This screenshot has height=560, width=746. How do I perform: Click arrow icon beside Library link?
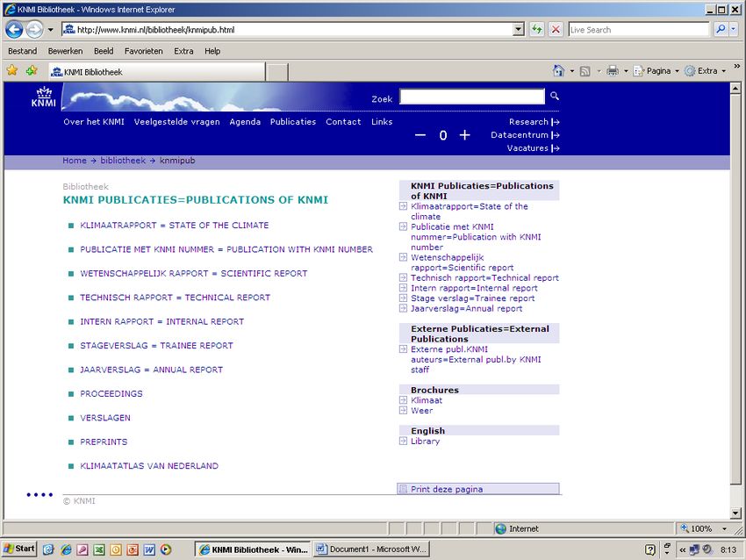coord(403,441)
